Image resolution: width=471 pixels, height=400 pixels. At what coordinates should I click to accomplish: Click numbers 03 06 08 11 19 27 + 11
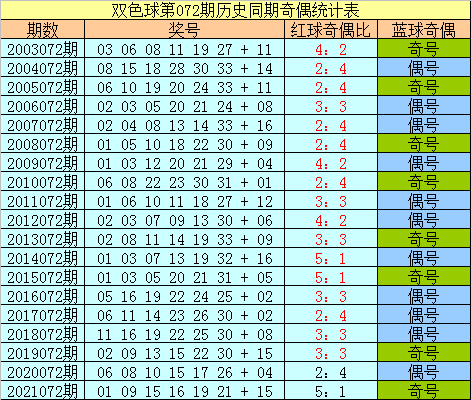tap(184, 50)
